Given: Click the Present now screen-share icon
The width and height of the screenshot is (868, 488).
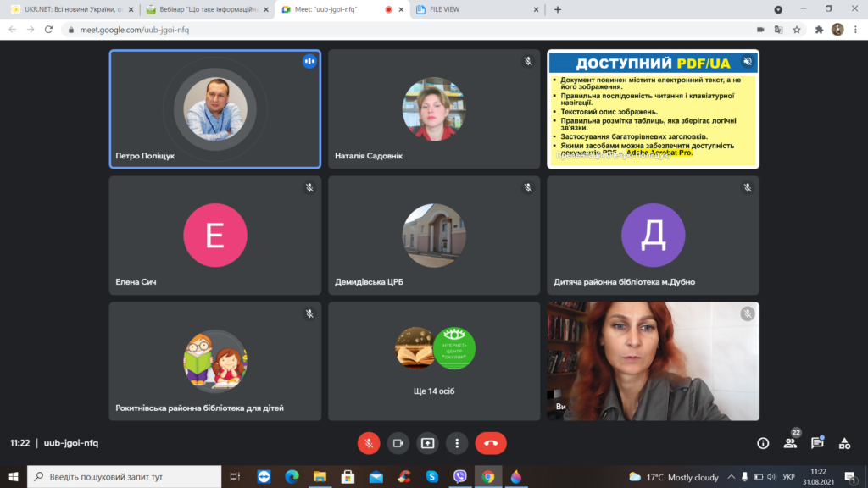Looking at the screenshot, I should 427,443.
